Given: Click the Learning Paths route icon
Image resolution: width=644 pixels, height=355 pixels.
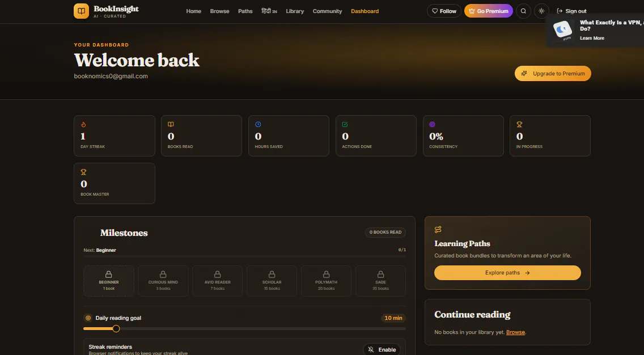Looking at the screenshot, I should [x=438, y=230].
